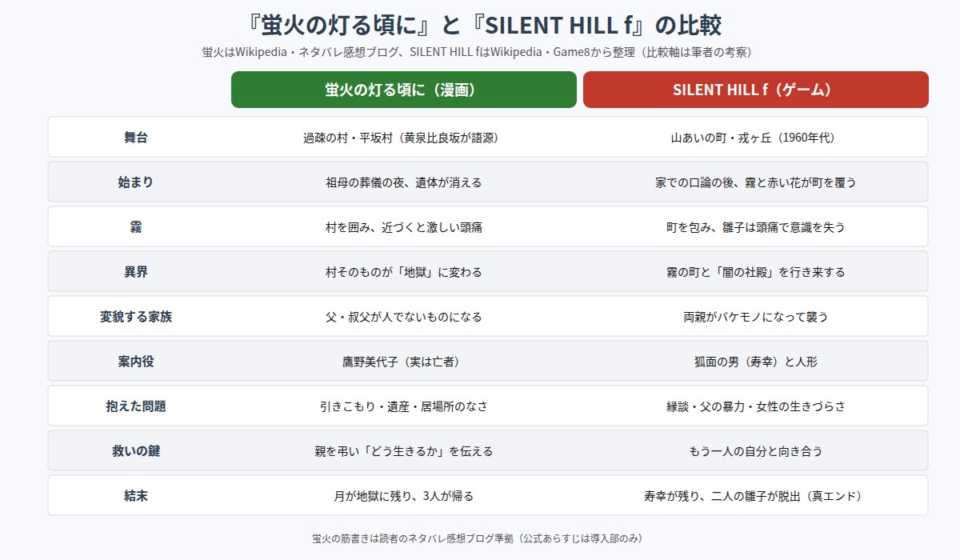Click the cell 引きこもり・遺産・居場所のなさ
960x560 pixels.
(x=404, y=406)
